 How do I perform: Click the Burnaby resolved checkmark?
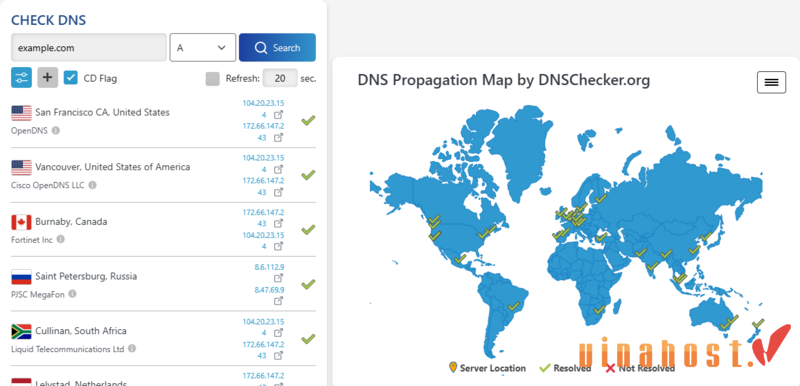click(x=308, y=229)
